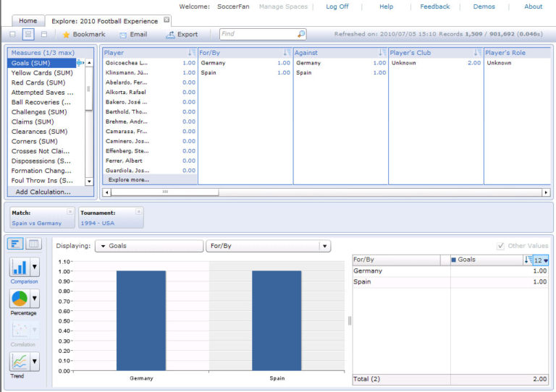The height and width of the screenshot is (392, 556).
Task: Click the Export button
Action: point(182,34)
